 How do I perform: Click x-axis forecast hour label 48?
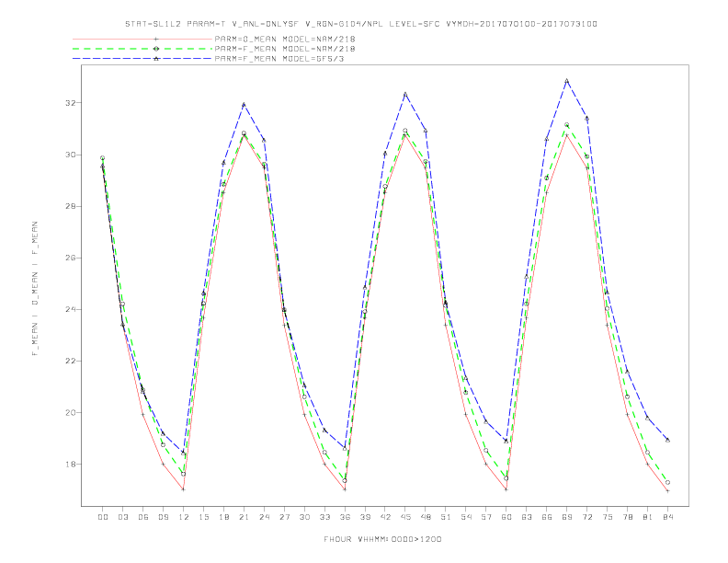[426, 517]
